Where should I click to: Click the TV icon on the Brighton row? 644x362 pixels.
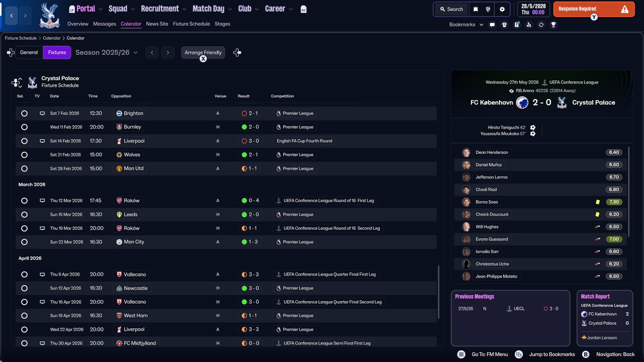pyautogui.click(x=42, y=114)
